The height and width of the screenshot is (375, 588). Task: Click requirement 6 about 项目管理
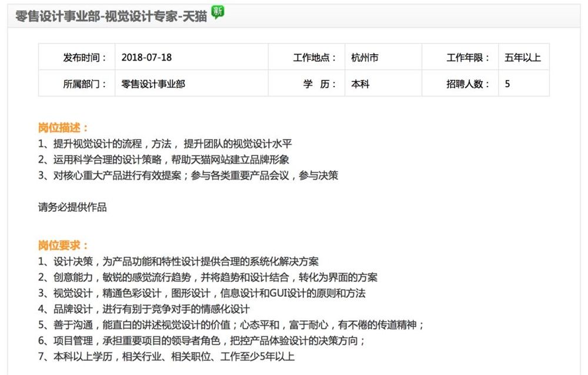(202, 340)
